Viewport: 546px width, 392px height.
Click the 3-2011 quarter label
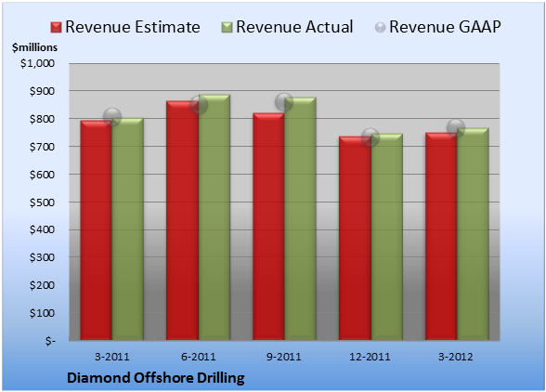click(x=112, y=357)
